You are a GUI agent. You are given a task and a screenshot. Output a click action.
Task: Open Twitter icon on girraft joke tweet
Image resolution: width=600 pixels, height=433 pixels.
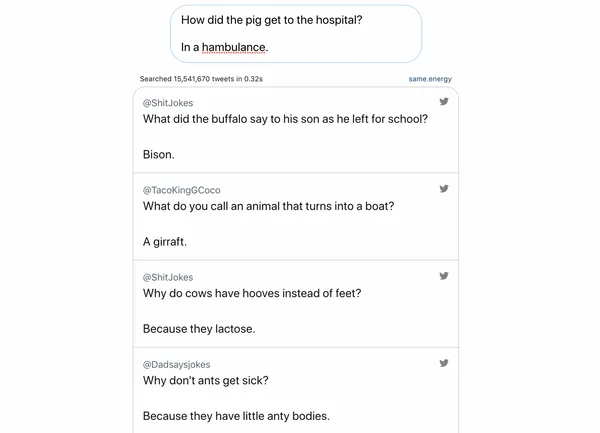[x=444, y=189]
